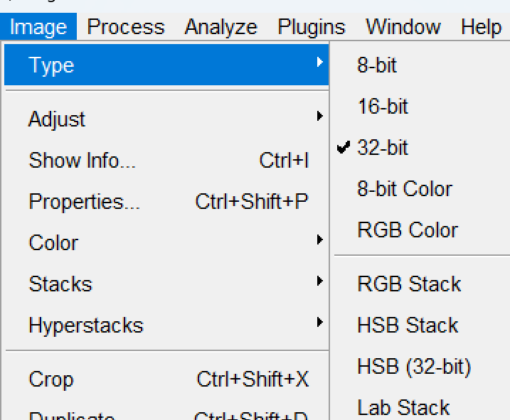The height and width of the screenshot is (420, 510).
Task: Open the Window menu
Action: pos(403,28)
